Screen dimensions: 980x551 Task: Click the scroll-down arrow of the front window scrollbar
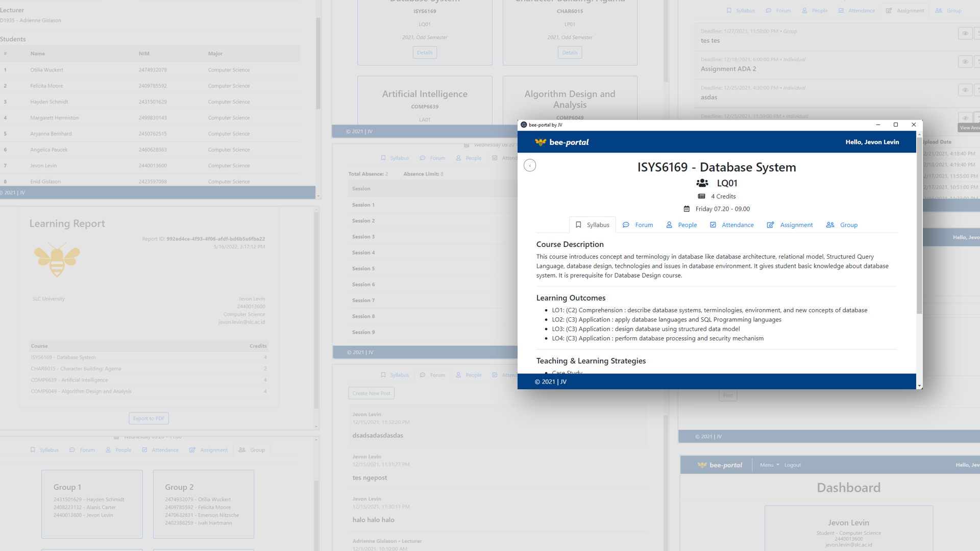click(x=919, y=386)
